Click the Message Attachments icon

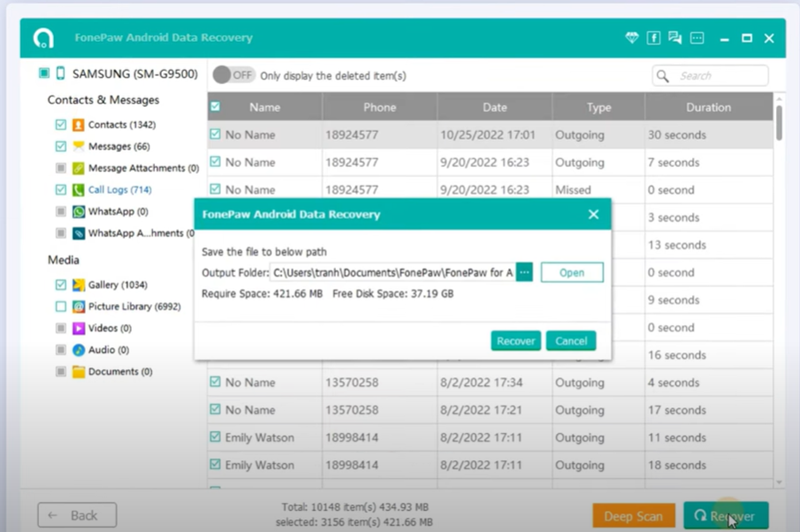pos(78,168)
